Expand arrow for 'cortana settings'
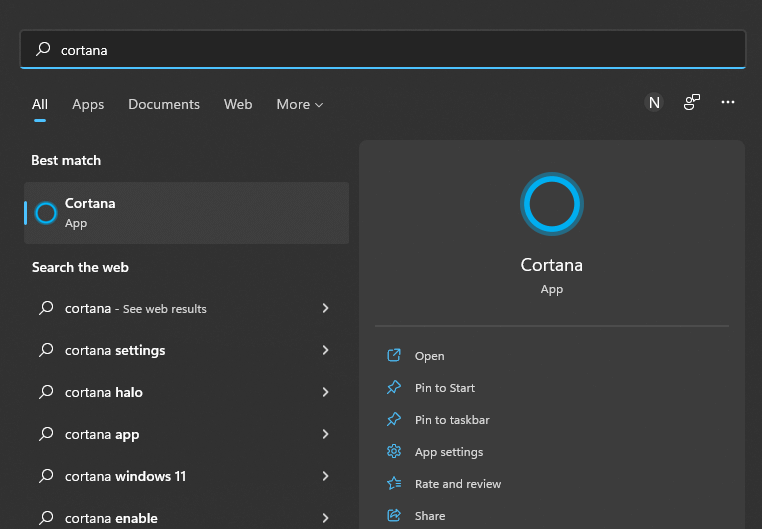 pyautogui.click(x=326, y=350)
